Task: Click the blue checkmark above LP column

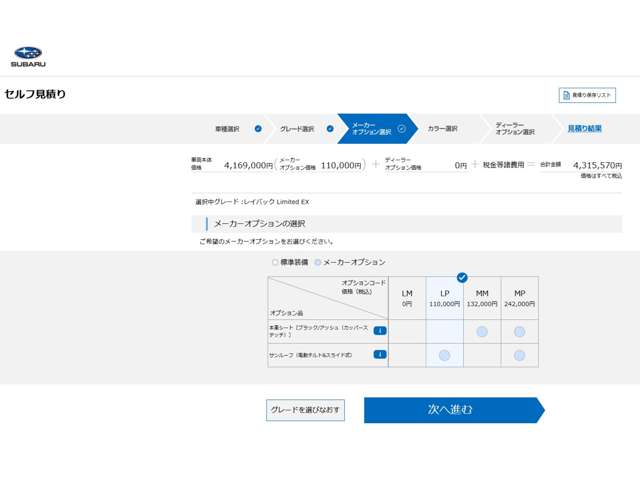Action: (462, 278)
